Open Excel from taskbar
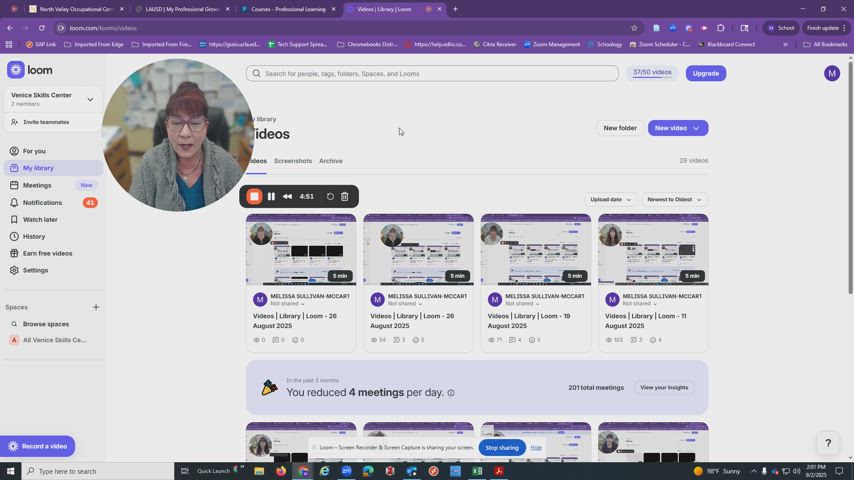 477,471
